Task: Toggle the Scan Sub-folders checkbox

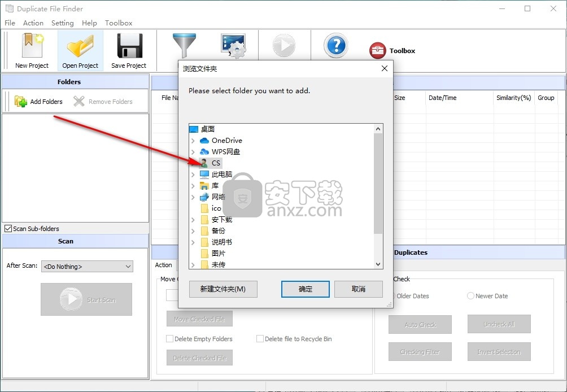Action: click(8, 229)
